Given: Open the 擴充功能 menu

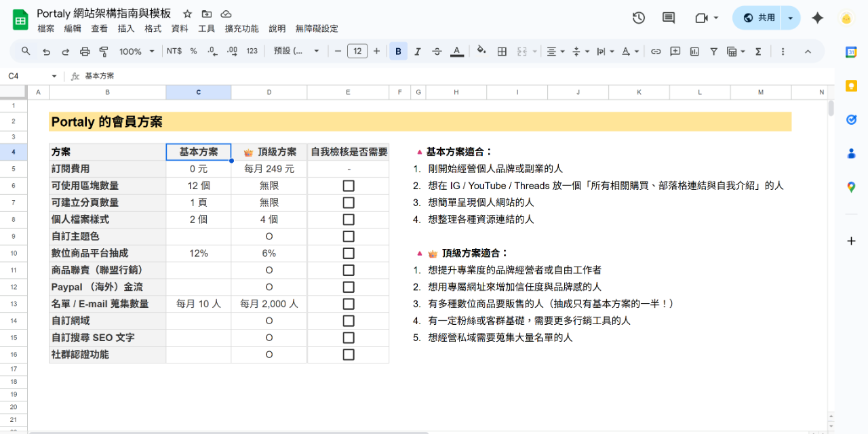Looking at the screenshot, I should click(x=241, y=28).
